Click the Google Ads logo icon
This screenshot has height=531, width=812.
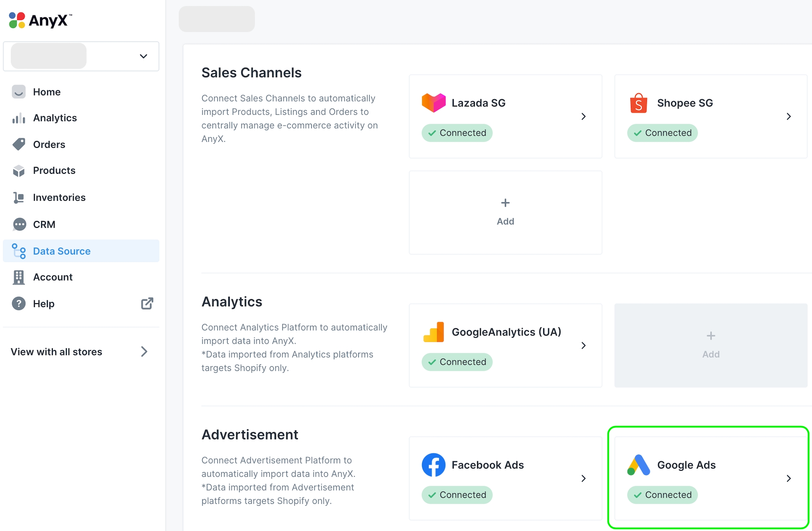pos(638,465)
